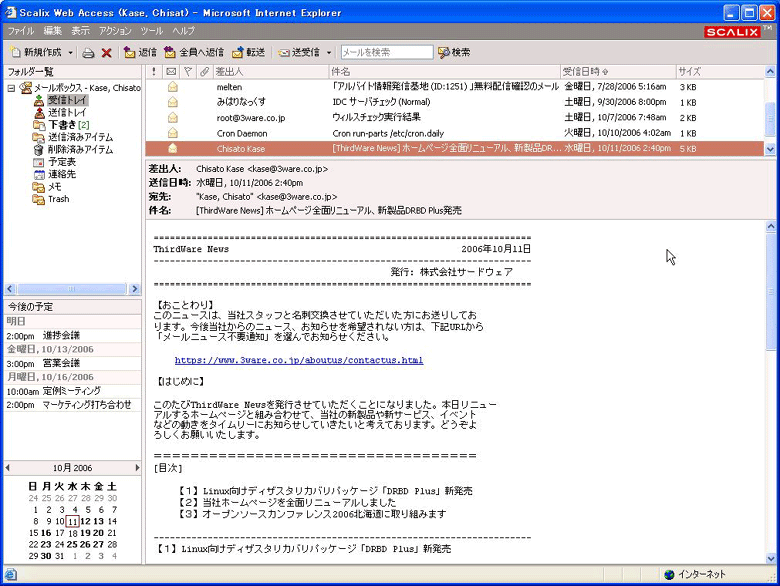Click envelope icon of Chisato Kase message
This screenshot has width=780, height=586.
[173, 148]
